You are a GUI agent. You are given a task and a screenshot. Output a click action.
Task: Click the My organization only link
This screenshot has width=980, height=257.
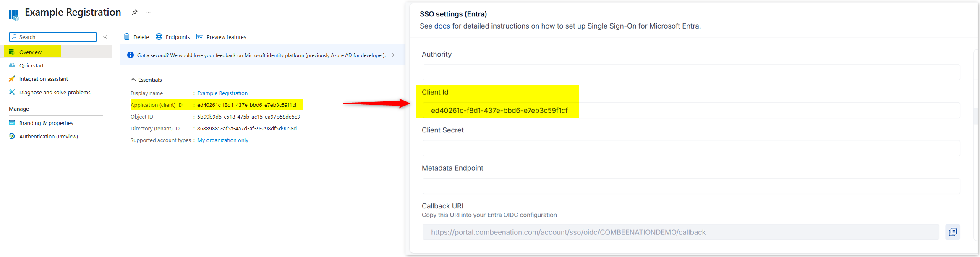(223, 140)
